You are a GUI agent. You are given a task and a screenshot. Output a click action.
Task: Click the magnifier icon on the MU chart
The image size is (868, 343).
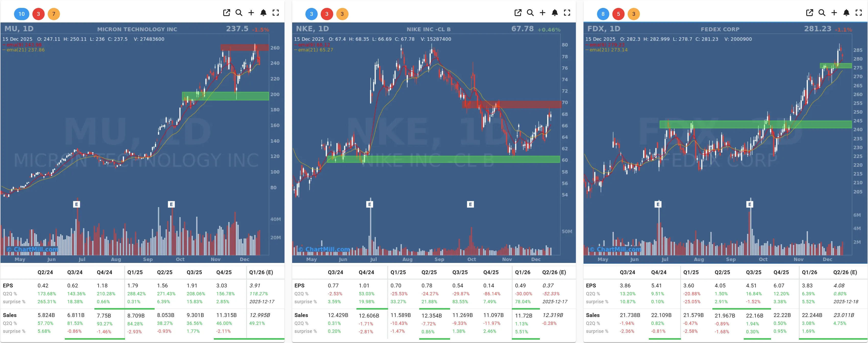239,12
